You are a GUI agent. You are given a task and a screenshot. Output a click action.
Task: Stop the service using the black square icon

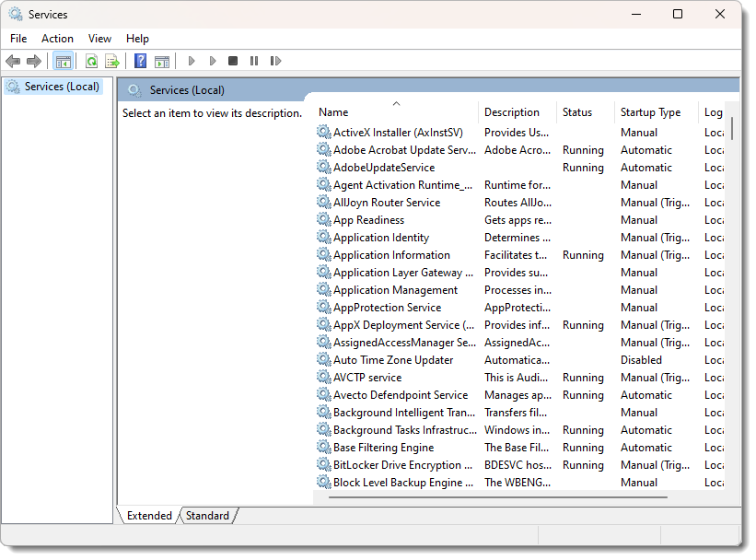coord(233,61)
